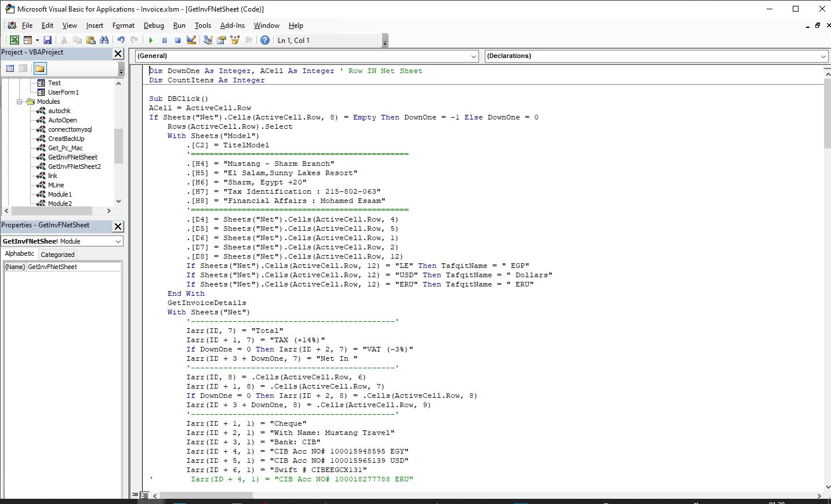Image resolution: width=831 pixels, height=504 pixels.
Task: Click the (Name) property value field
Action: pos(74,267)
